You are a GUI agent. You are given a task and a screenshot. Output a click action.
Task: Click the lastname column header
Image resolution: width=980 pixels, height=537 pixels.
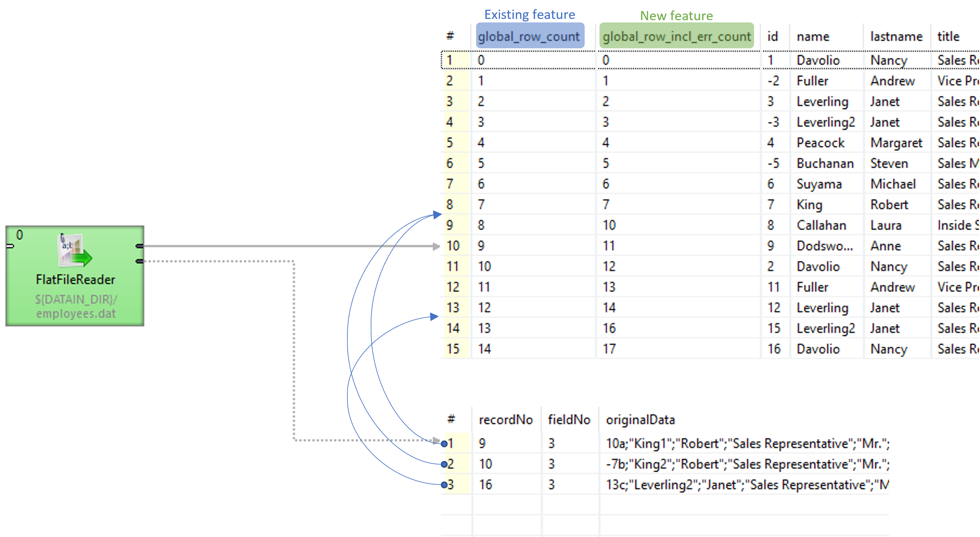tap(896, 37)
